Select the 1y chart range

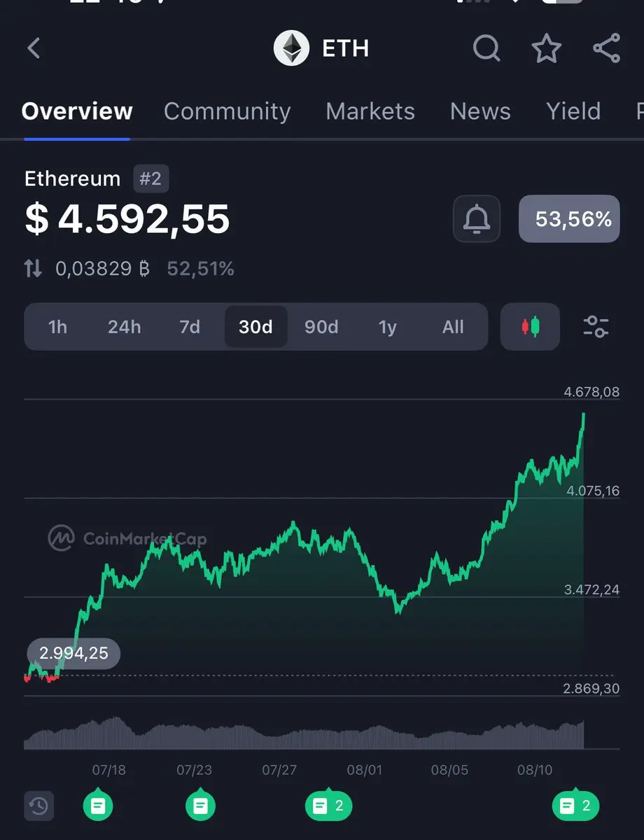pos(387,327)
